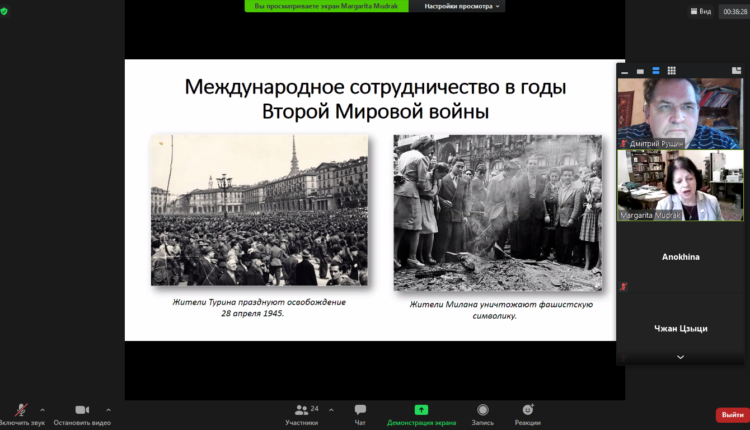Switch video panel to vertical strip view
Image resolution: width=750 pixels, height=430 pixels.
click(x=656, y=71)
